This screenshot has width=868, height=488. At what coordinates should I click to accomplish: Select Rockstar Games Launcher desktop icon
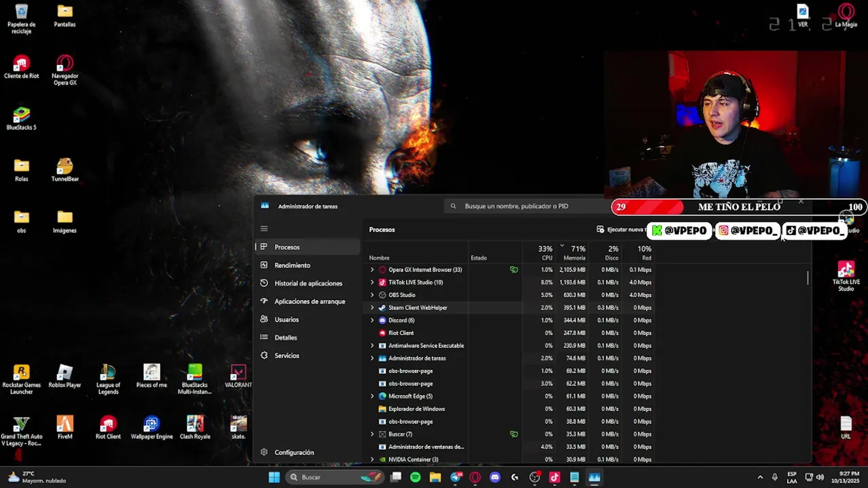tap(21, 380)
